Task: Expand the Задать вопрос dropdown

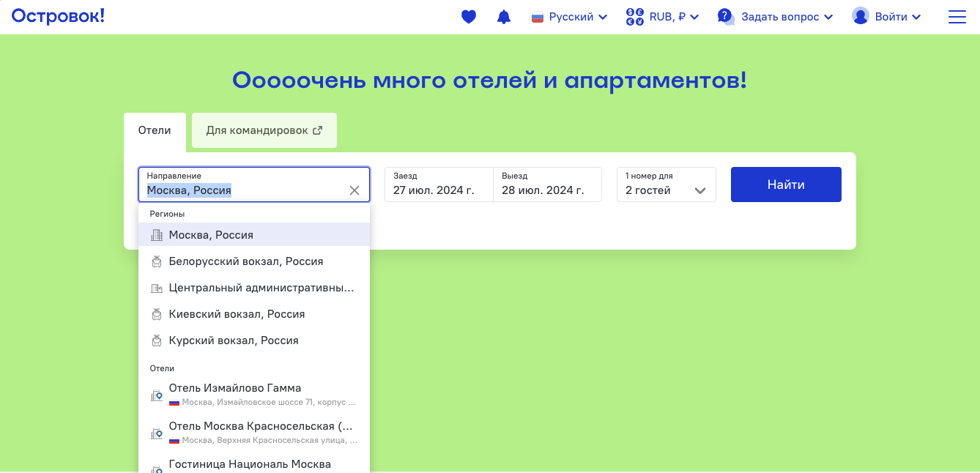Action: 775,17
